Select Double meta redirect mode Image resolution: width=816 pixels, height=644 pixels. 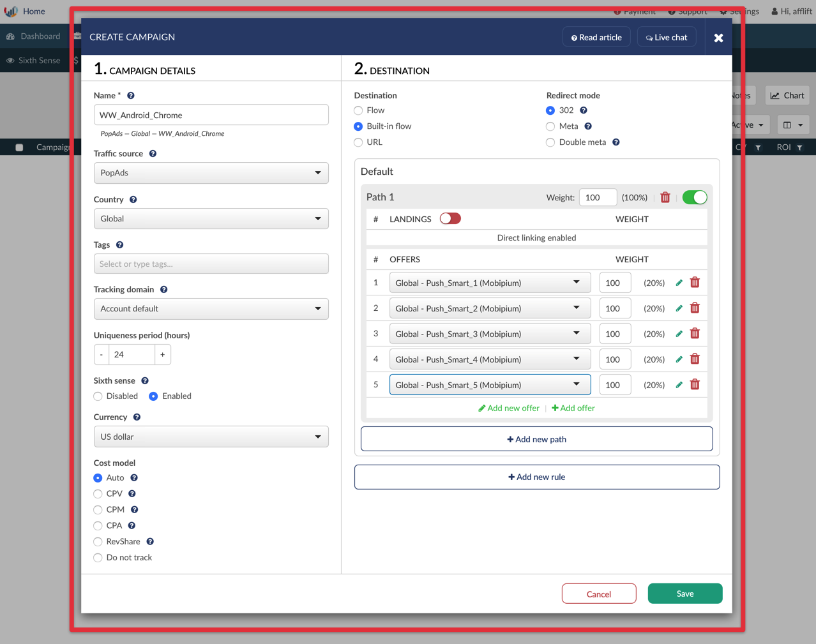click(550, 142)
